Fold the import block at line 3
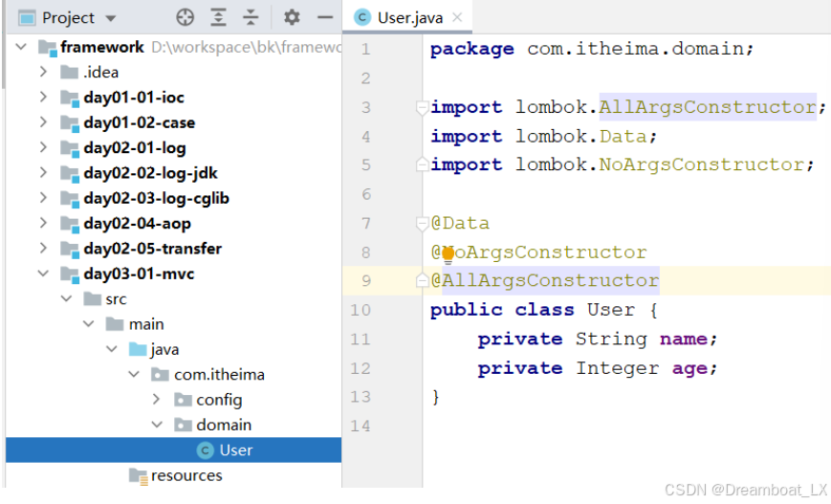The image size is (831, 504). coord(422,108)
